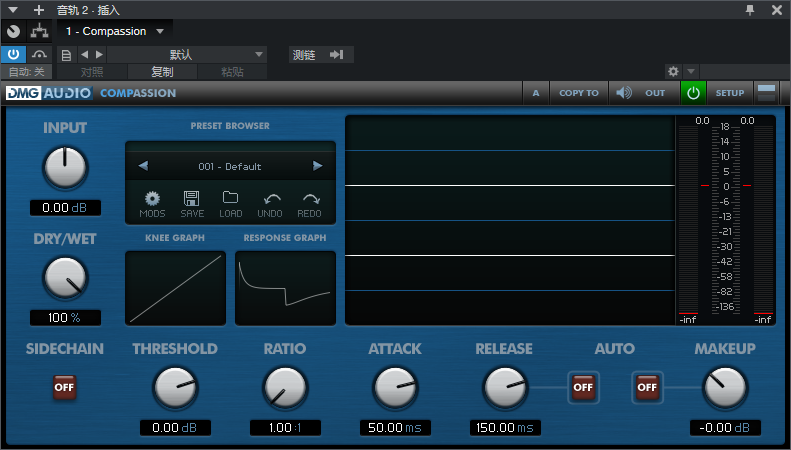Screen dimensions: 791x450
Task: Open the plugin routing tree icon
Action: [x=39, y=31]
